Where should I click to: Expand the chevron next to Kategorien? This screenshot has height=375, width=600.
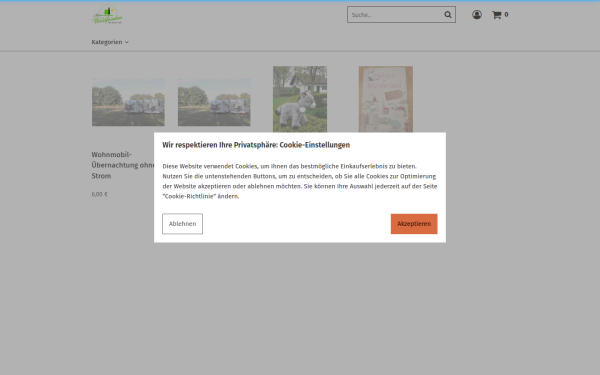pos(127,42)
